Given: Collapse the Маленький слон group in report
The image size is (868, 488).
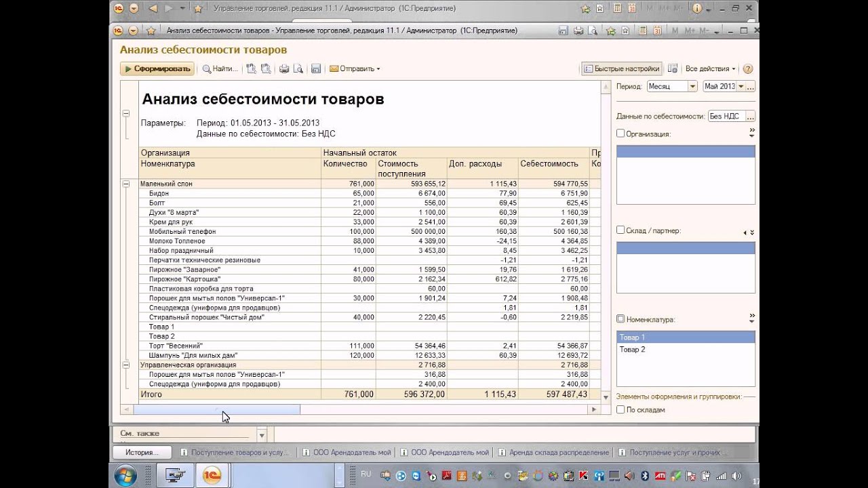Looking at the screenshot, I should tap(125, 184).
